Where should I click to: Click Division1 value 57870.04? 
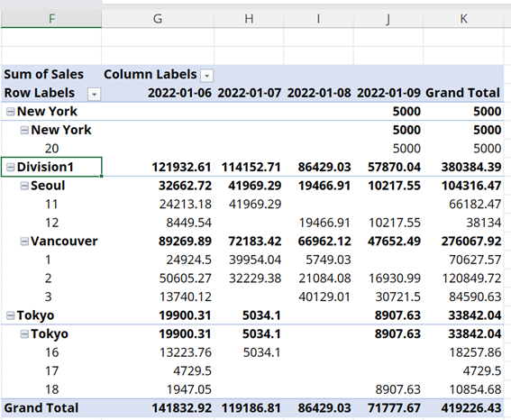click(x=395, y=167)
